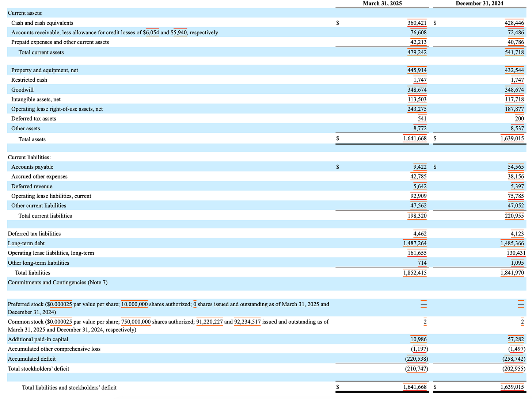
Task: Click the 91,220,227 shares issued figure
Action: point(209,322)
